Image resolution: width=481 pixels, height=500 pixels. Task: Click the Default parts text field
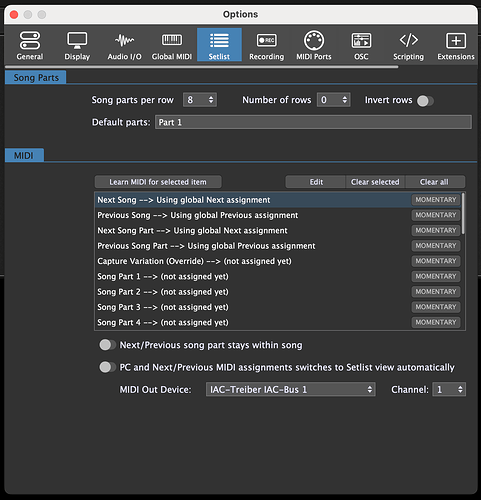pyautogui.click(x=313, y=122)
